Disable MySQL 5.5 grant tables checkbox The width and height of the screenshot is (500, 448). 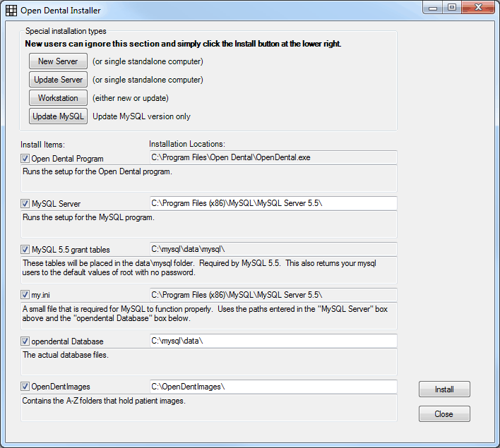pos(25,250)
